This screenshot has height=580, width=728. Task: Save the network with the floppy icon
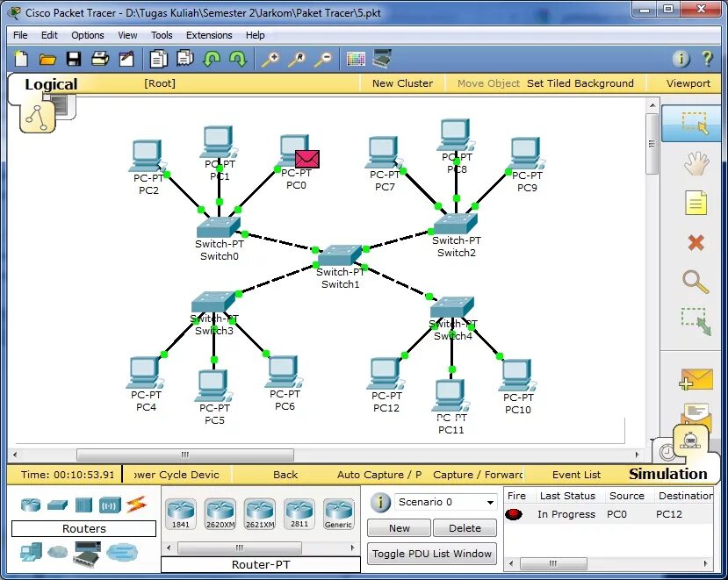[74, 59]
